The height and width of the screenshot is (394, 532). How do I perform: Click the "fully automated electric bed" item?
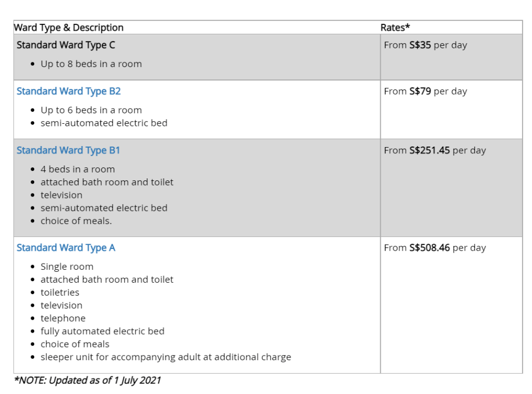(x=102, y=331)
